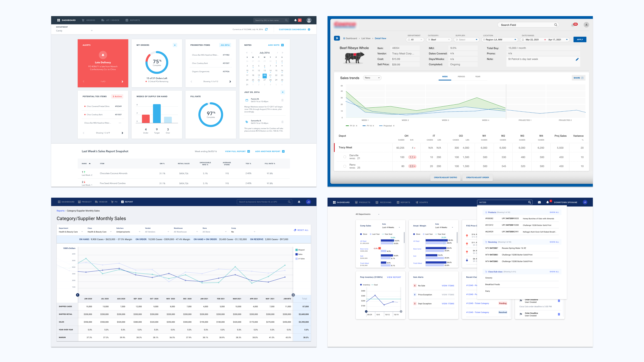The image size is (644, 362).
Task: Open the JK profile avatar
Action: click(585, 202)
